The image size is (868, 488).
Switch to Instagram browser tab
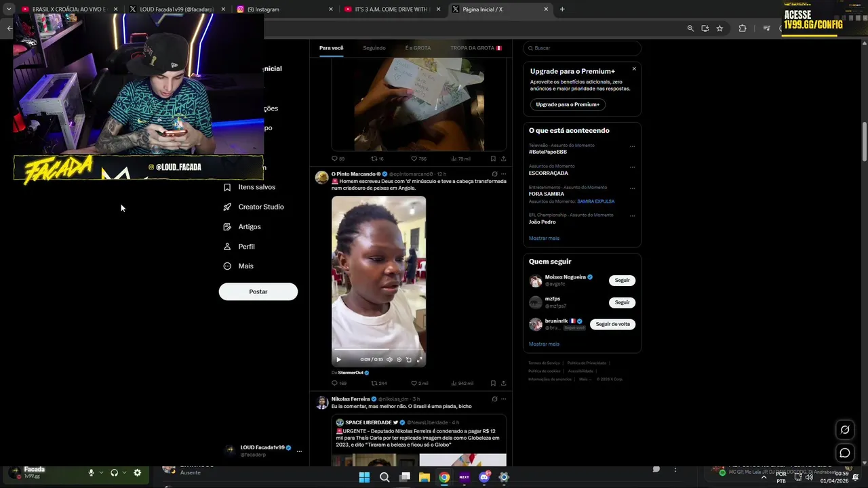point(285,9)
